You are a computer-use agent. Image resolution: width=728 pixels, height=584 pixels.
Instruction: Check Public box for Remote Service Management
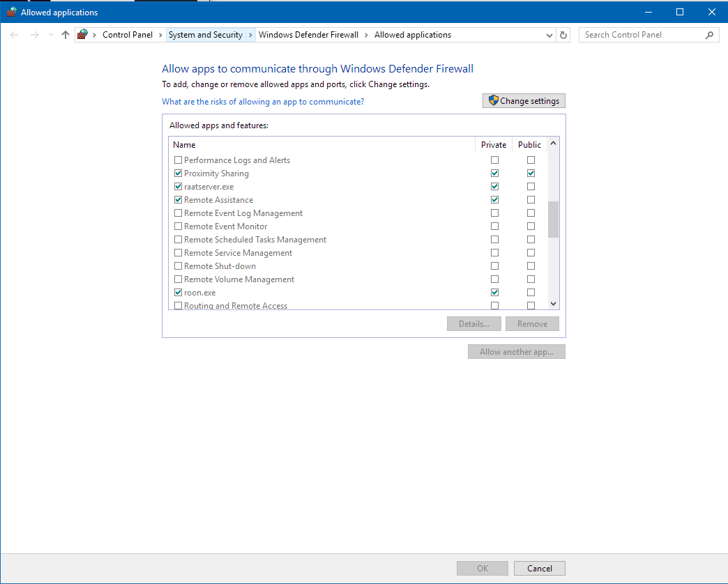coord(531,252)
